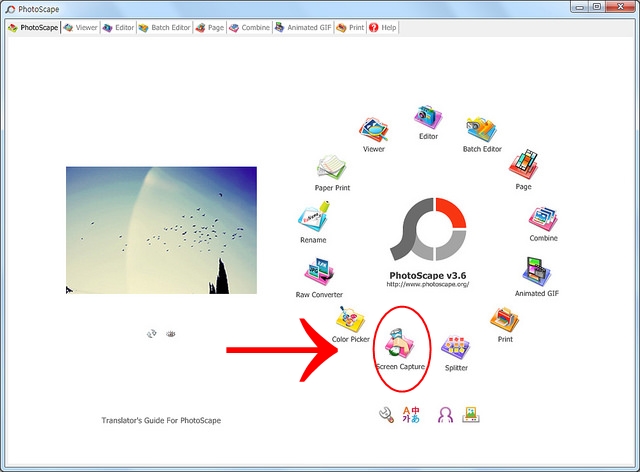The height and width of the screenshot is (472, 640).
Task: Minimize the PhotoScape window
Action: coord(580,7)
